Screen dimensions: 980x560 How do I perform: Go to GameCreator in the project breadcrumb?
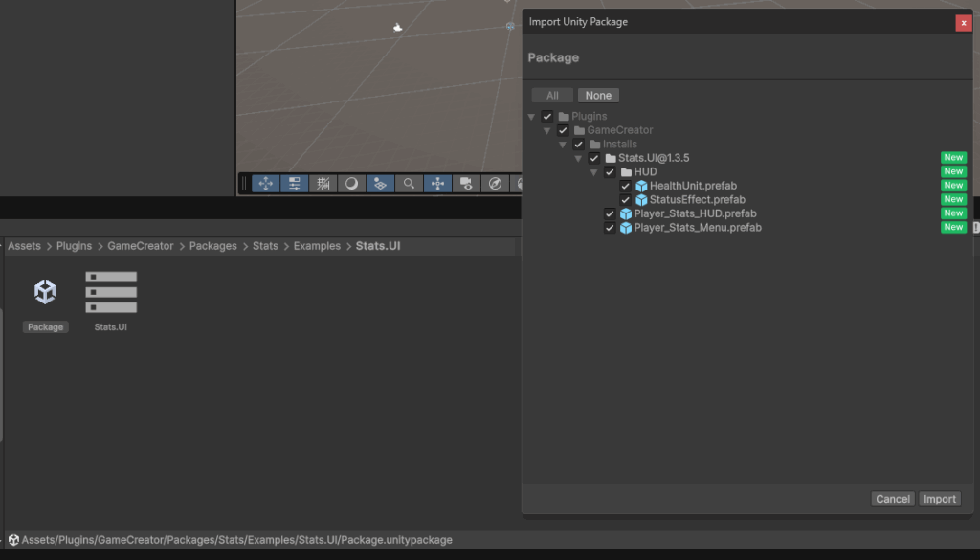pos(141,246)
